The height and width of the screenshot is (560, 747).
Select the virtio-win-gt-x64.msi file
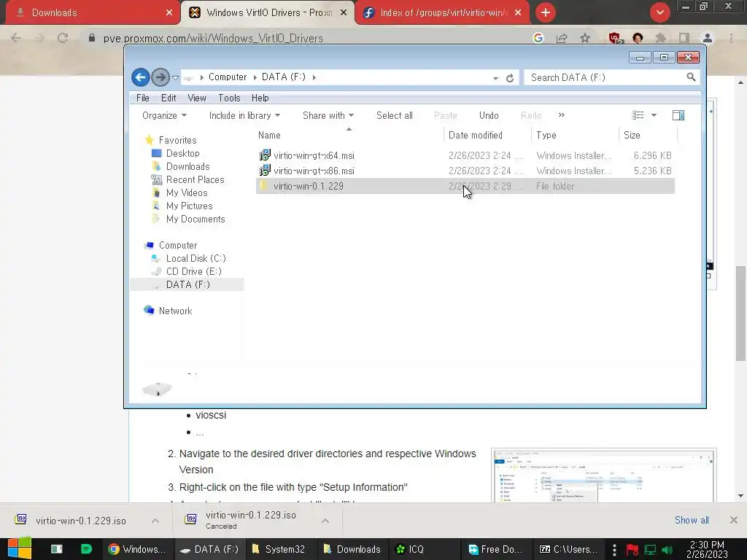465,156
